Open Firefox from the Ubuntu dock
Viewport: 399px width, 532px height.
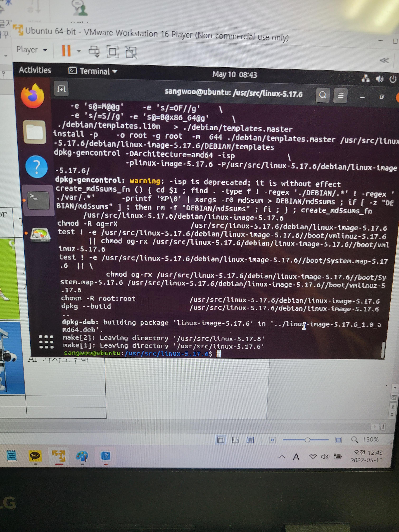pos(33,96)
